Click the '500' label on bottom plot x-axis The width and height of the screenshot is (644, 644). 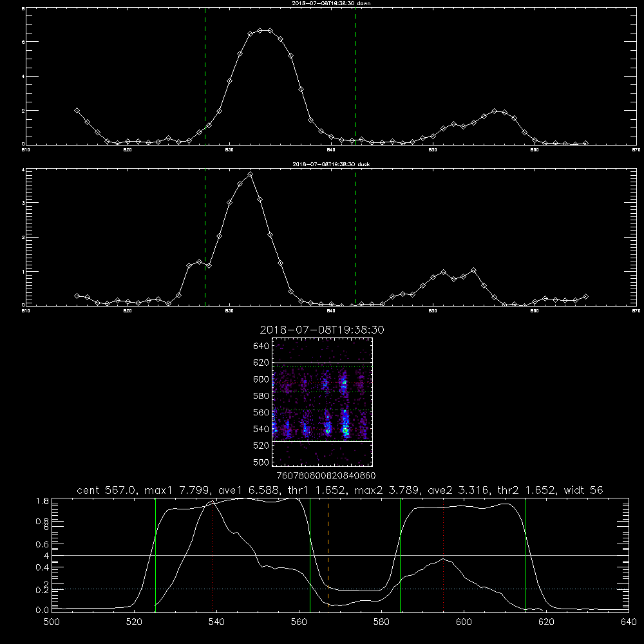click(x=52, y=621)
